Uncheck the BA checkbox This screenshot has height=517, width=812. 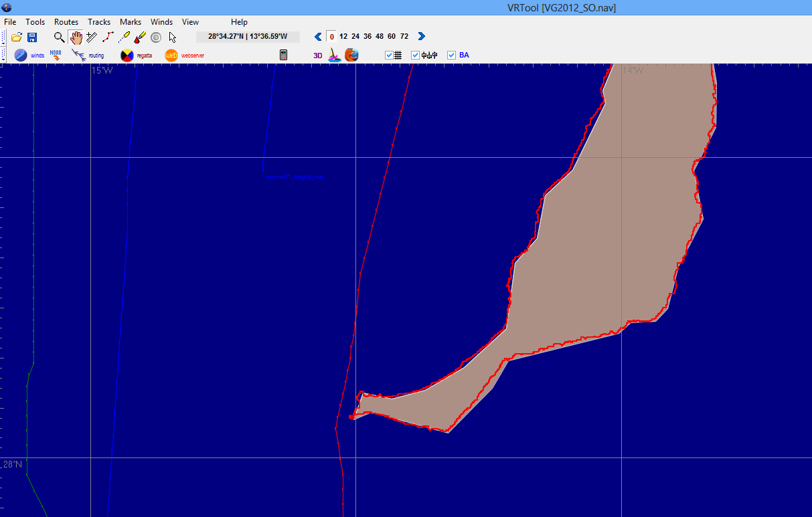[x=451, y=56]
